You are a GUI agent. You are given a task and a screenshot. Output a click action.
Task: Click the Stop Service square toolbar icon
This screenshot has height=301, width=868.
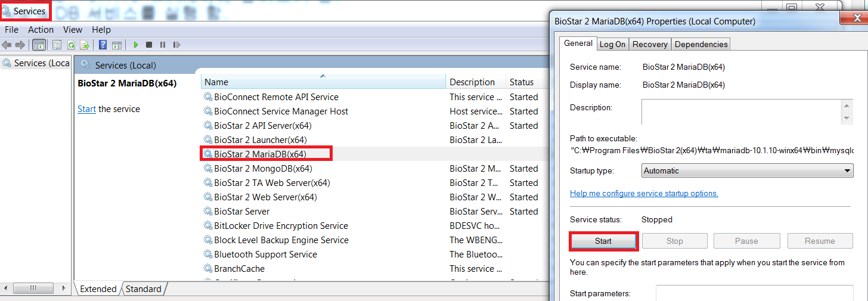(x=149, y=45)
